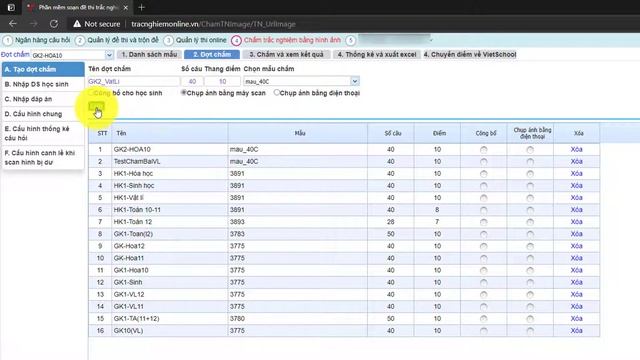
Task: Select Chụp ảnh bằng máy scan radio
Action: click(x=184, y=93)
